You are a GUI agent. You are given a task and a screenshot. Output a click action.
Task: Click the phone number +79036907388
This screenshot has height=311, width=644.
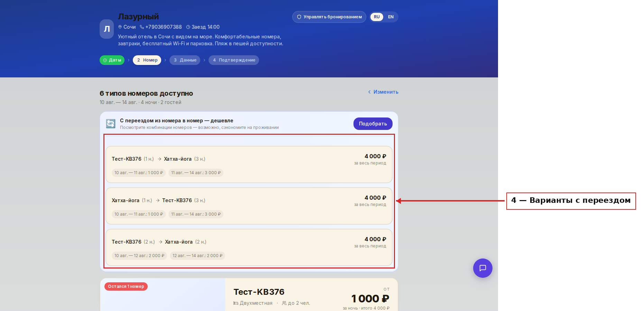click(164, 27)
